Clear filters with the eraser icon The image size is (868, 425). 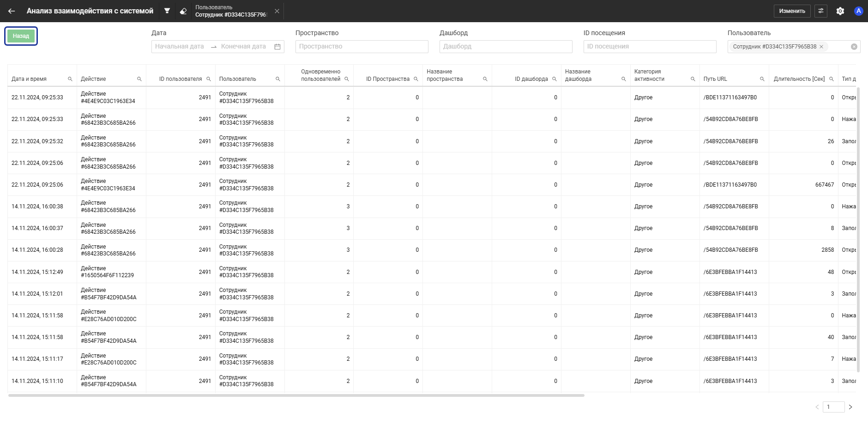(x=183, y=11)
